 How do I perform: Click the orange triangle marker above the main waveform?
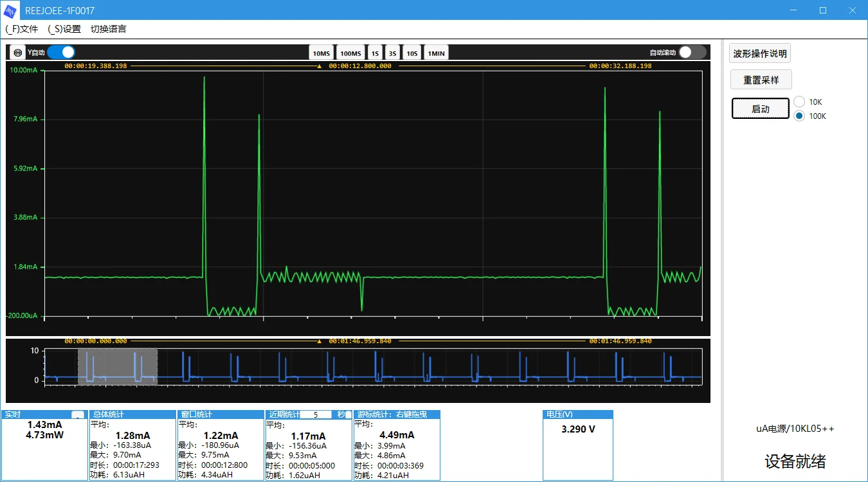(320, 66)
